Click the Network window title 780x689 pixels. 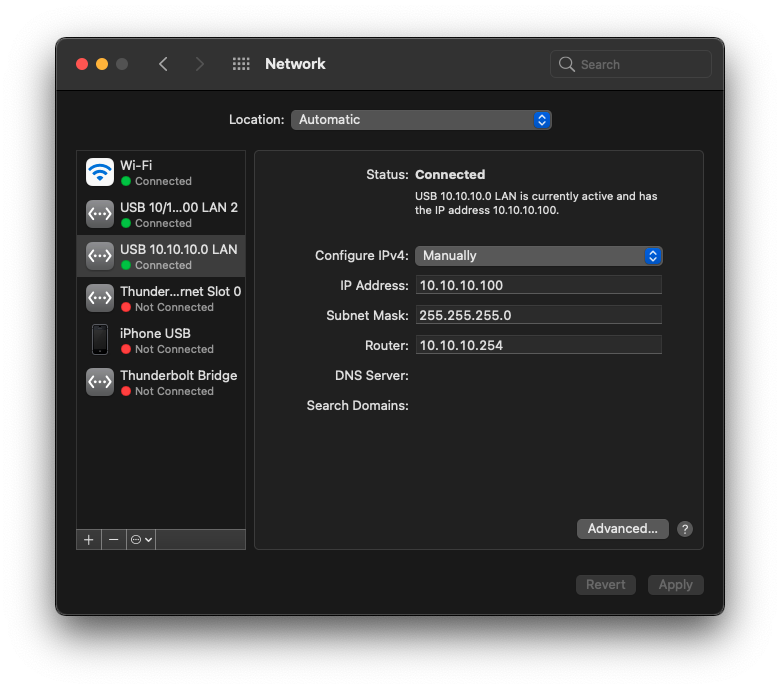pyautogui.click(x=295, y=64)
